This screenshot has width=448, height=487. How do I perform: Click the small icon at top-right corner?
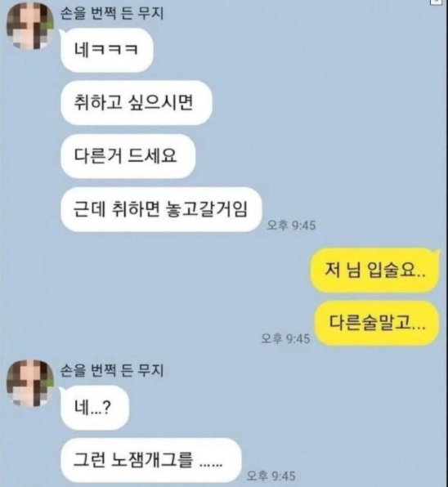[x=436, y=2]
